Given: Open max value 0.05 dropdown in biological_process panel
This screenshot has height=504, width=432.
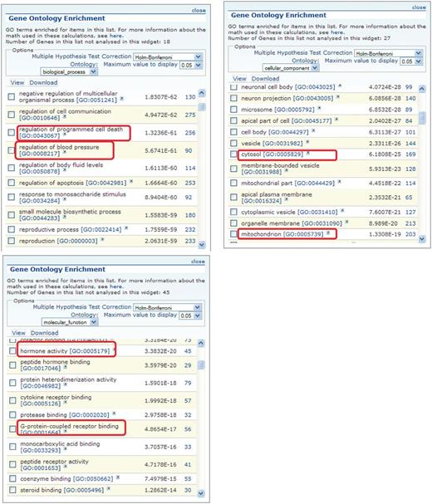Looking at the screenshot, I should 191,66.
